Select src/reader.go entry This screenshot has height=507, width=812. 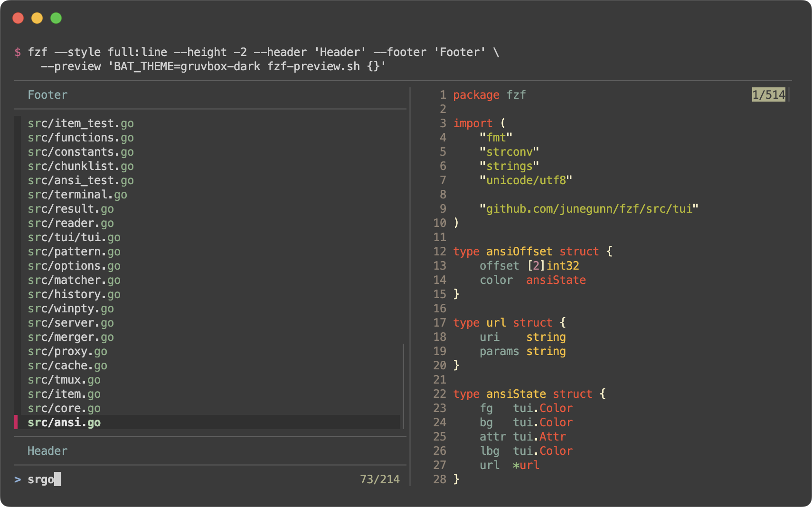pyautogui.click(x=71, y=223)
